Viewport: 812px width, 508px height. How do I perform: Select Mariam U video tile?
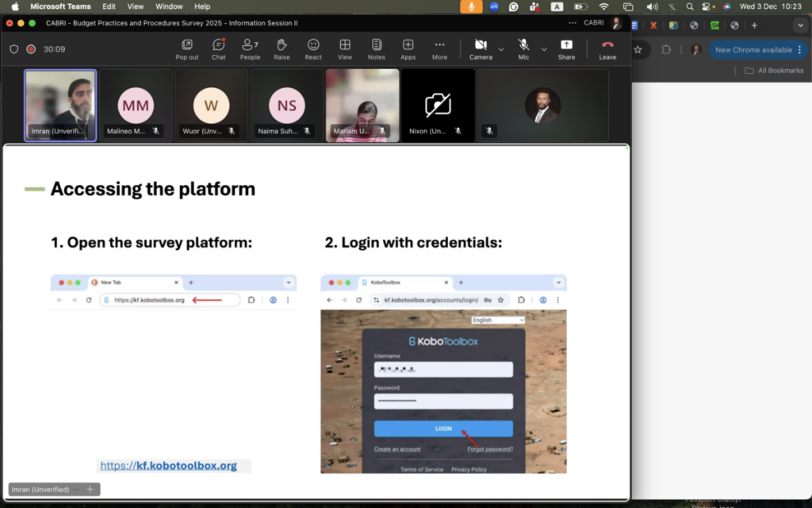pos(362,106)
